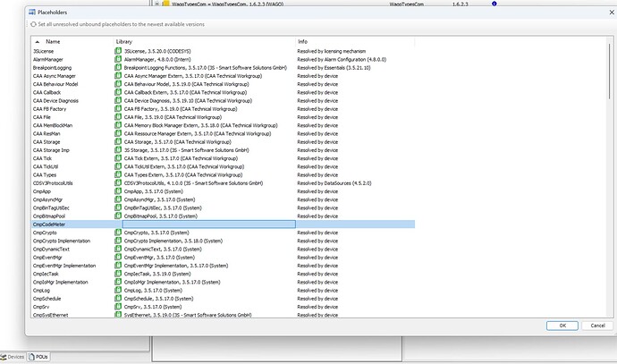The image size is (617, 364).
Task: Click the CmpCrypto Implementation library icon
Action: pos(118,241)
